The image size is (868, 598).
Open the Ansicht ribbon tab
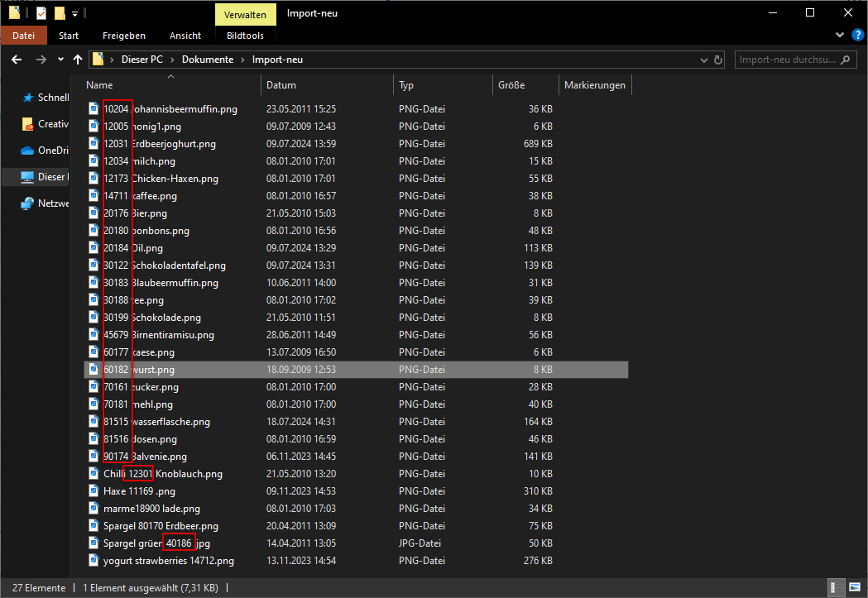[185, 36]
